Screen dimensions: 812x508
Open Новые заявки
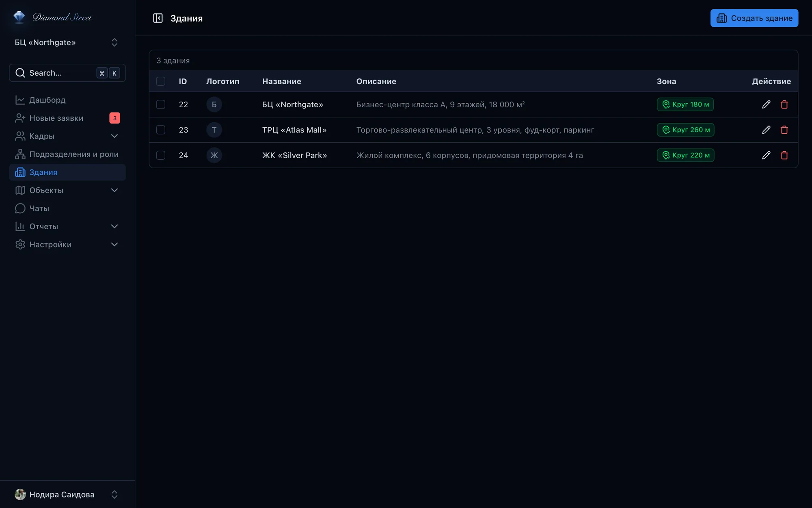click(x=67, y=118)
